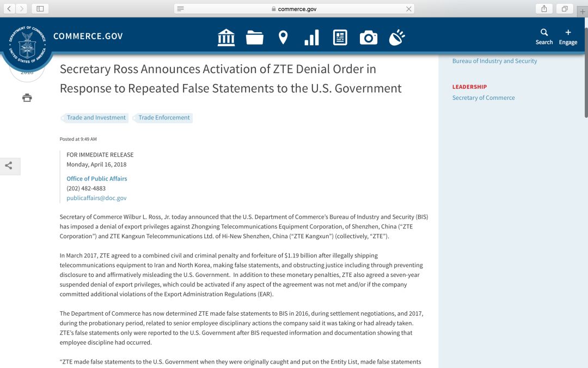
Task: Go forward with Safari's forward arrow
Action: pos(21,9)
